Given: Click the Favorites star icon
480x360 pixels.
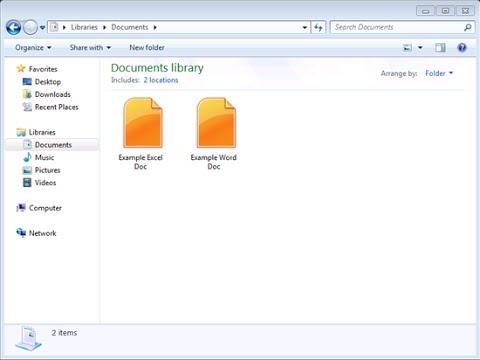Looking at the screenshot, I should coord(21,69).
